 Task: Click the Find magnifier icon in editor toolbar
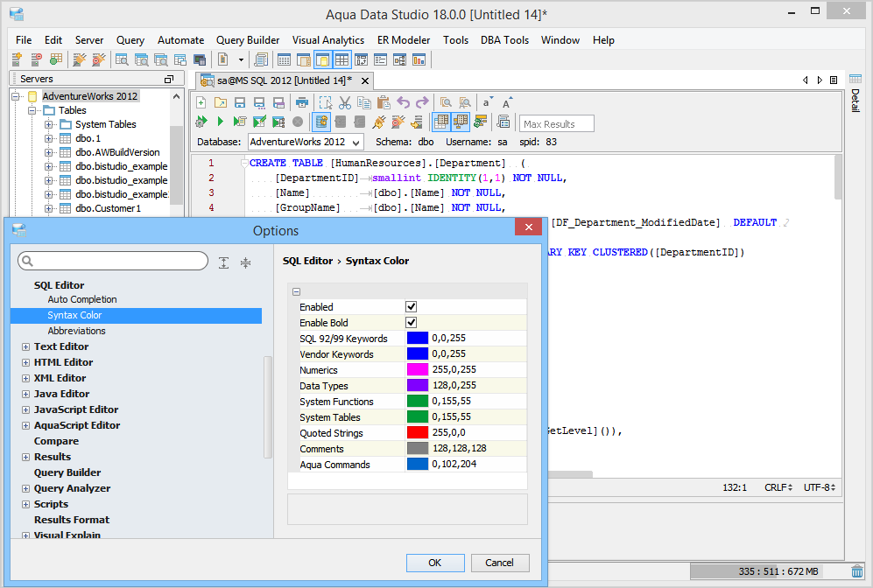(x=446, y=103)
